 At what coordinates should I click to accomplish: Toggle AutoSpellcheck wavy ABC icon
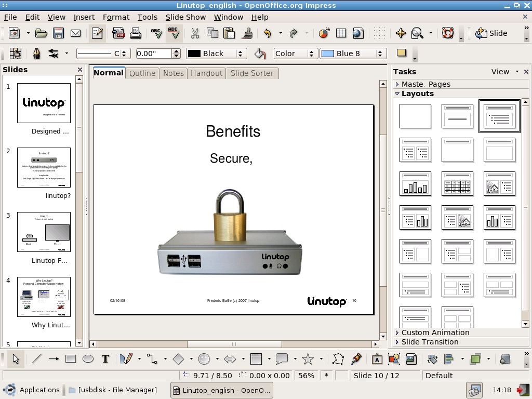click(174, 33)
